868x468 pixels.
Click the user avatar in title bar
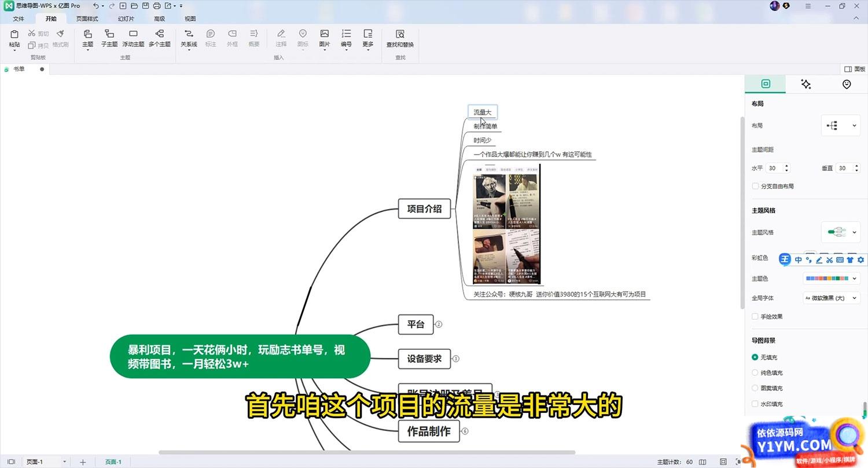pyautogui.click(x=775, y=6)
